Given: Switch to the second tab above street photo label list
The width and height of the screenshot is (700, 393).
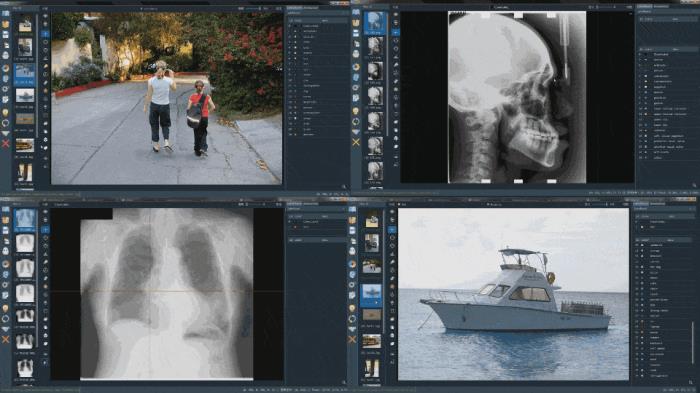Looking at the screenshot, I should pos(311,8).
